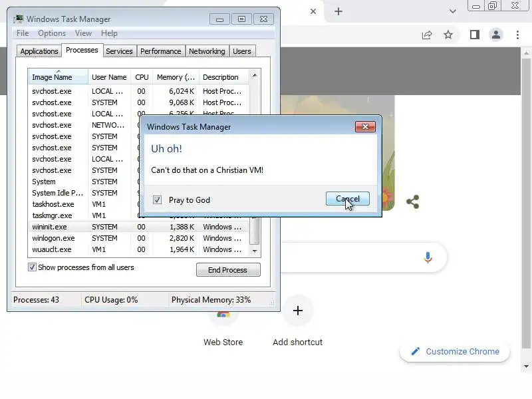The image size is (532, 399).
Task: Sort processes by User Name column
Action: coord(109,77)
